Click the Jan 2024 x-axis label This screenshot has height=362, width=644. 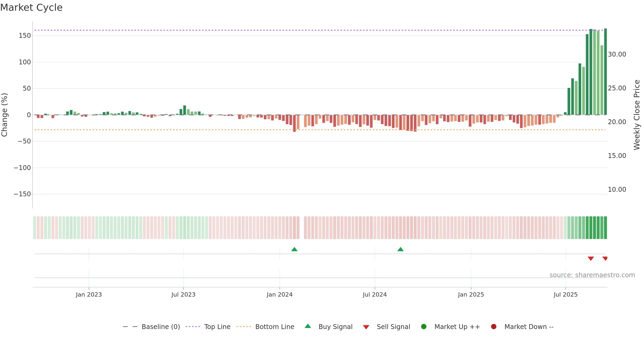[x=280, y=294]
